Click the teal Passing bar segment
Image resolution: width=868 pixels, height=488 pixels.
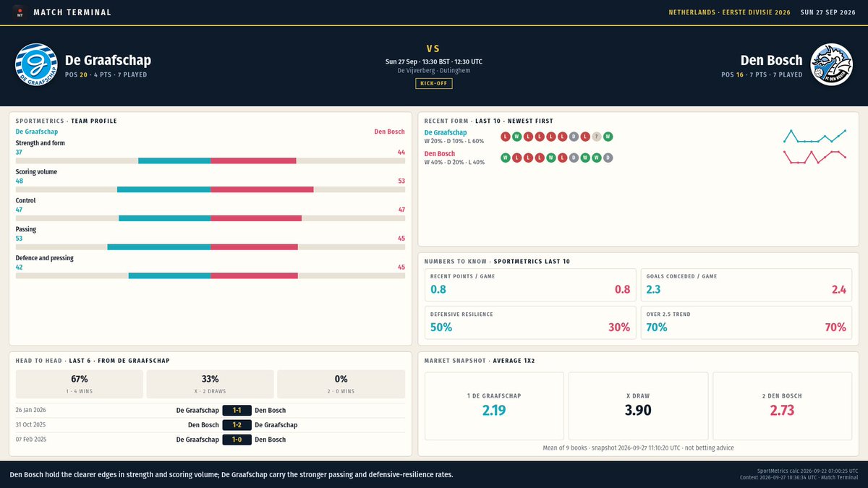(159, 247)
